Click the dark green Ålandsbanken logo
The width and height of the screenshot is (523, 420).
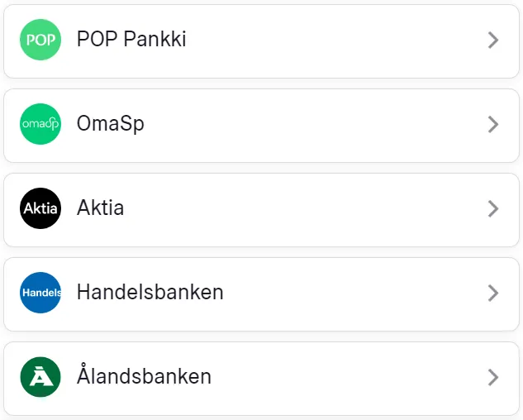[40, 377]
